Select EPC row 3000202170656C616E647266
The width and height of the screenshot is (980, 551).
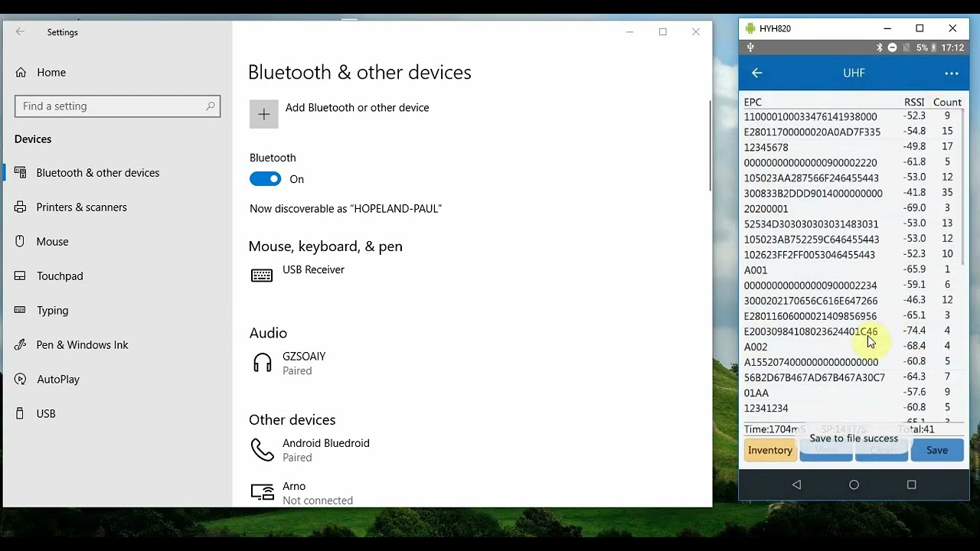point(851,301)
